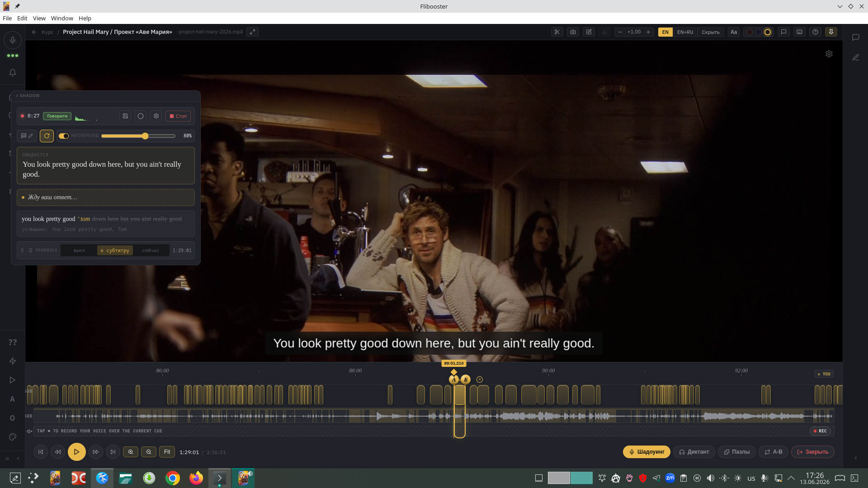Open the pencil notes icon in the right sidebar
The height and width of the screenshot is (488, 868).
[855, 57]
